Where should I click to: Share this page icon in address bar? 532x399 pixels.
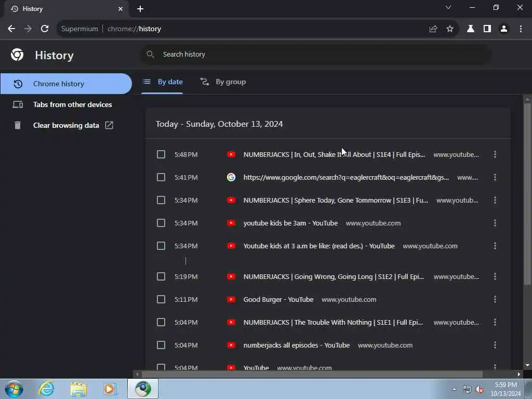pos(433,29)
